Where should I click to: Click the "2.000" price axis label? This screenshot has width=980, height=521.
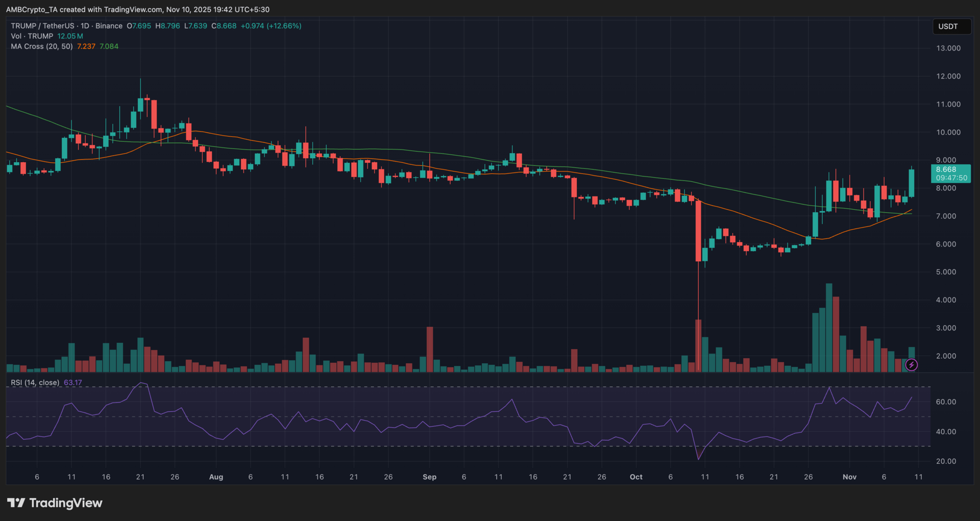(x=946, y=356)
